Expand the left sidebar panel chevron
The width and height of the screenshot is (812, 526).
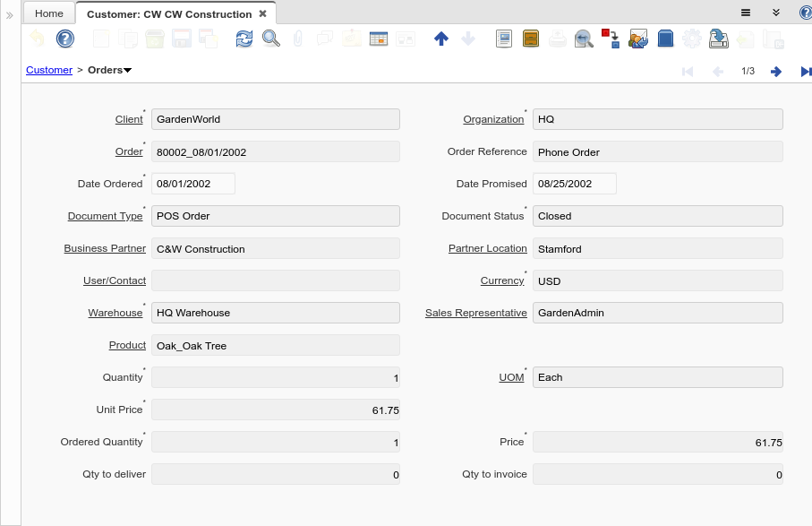click(10, 15)
